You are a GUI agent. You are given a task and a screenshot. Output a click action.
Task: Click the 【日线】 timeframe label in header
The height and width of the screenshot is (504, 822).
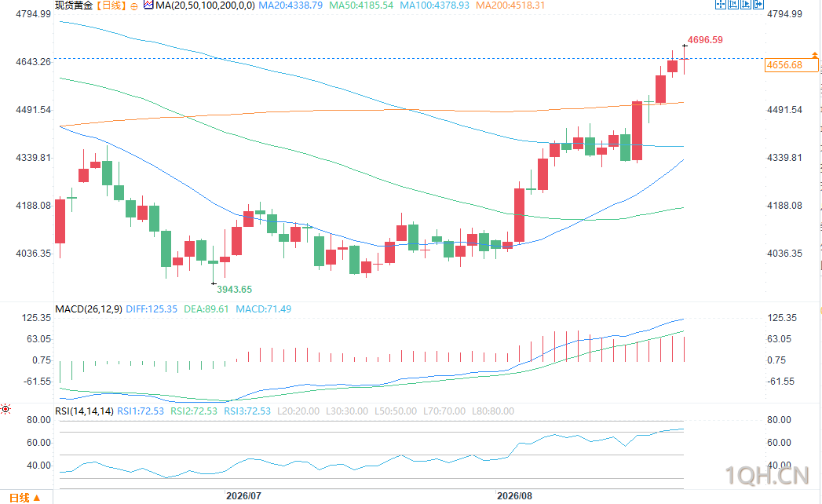111,5
